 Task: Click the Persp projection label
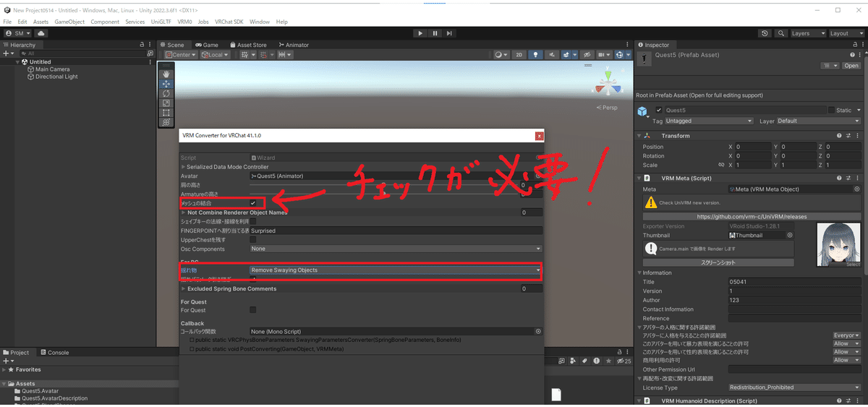(x=608, y=108)
